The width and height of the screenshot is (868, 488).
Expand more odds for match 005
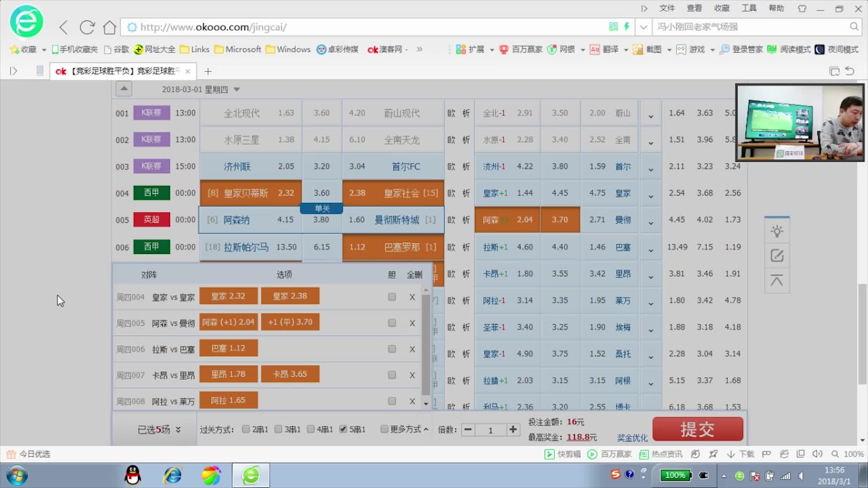pyautogui.click(x=651, y=223)
